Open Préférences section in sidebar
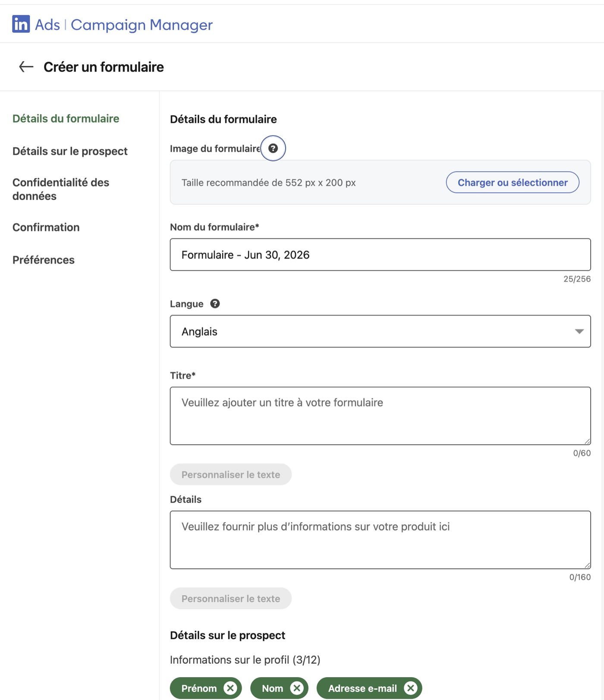 [x=43, y=260]
